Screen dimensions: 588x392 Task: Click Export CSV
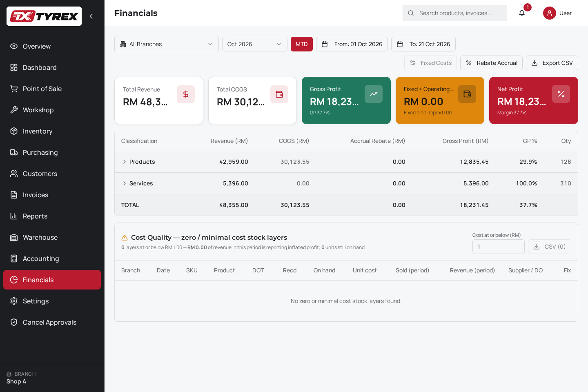pyautogui.click(x=552, y=63)
